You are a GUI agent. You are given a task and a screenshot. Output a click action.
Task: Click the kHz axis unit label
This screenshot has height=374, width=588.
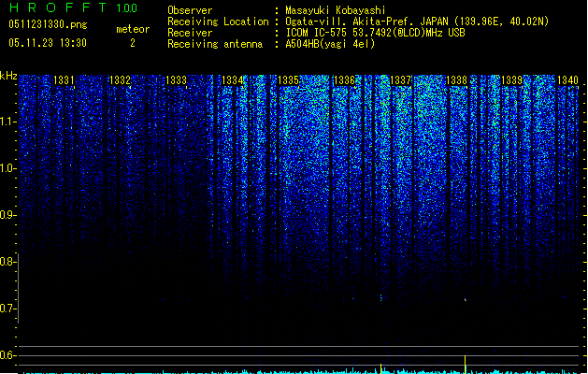pyautogui.click(x=8, y=76)
